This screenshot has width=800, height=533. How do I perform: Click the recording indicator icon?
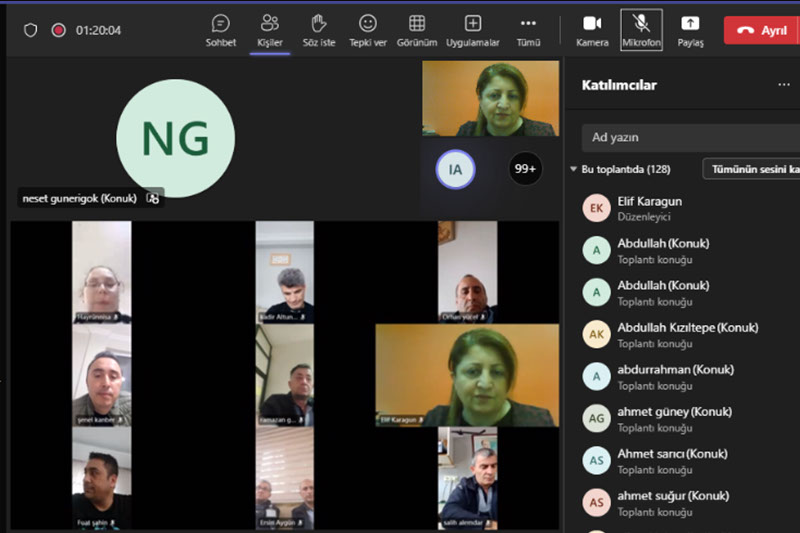click(x=58, y=30)
